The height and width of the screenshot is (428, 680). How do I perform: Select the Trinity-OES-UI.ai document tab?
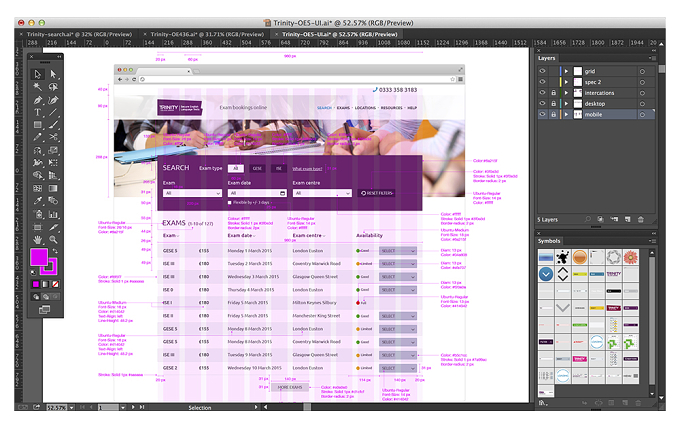click(x=340, y=34)
